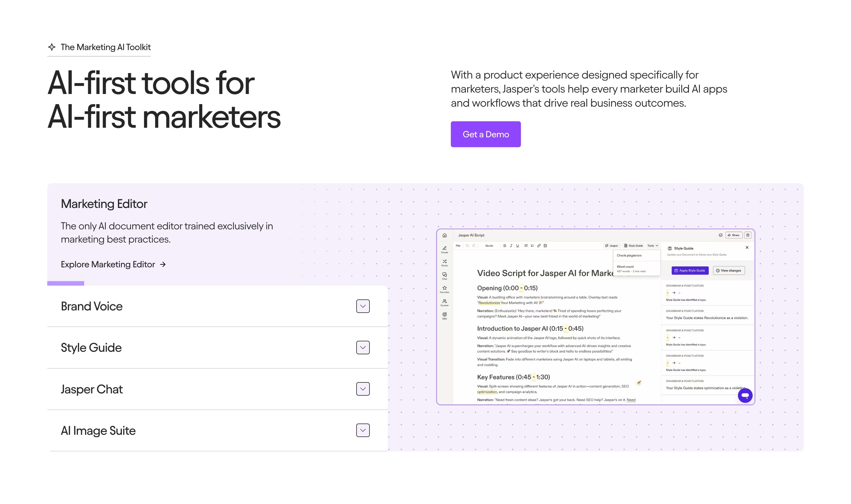The image size is (851, 504).
Task: Select the Marketing Editor heading
Action: (104, 204)
